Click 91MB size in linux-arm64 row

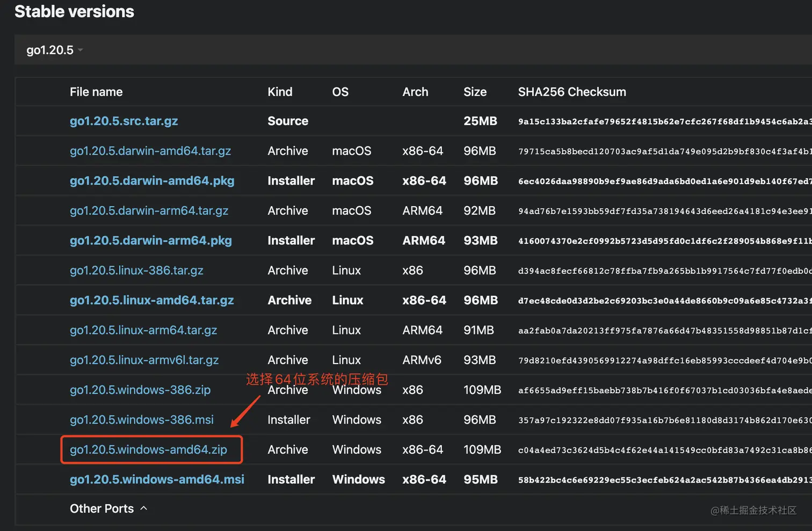click(x=479, y=330)
